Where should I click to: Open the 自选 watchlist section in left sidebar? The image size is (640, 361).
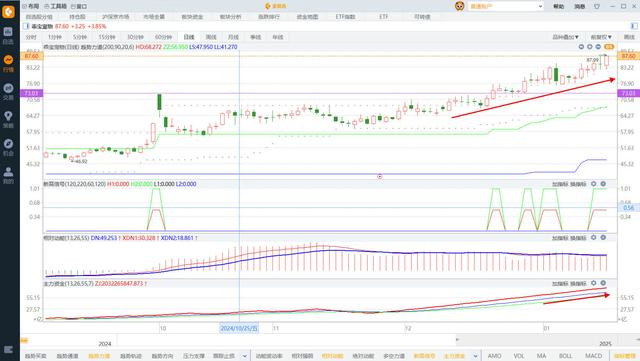click(x=8, y=35)
